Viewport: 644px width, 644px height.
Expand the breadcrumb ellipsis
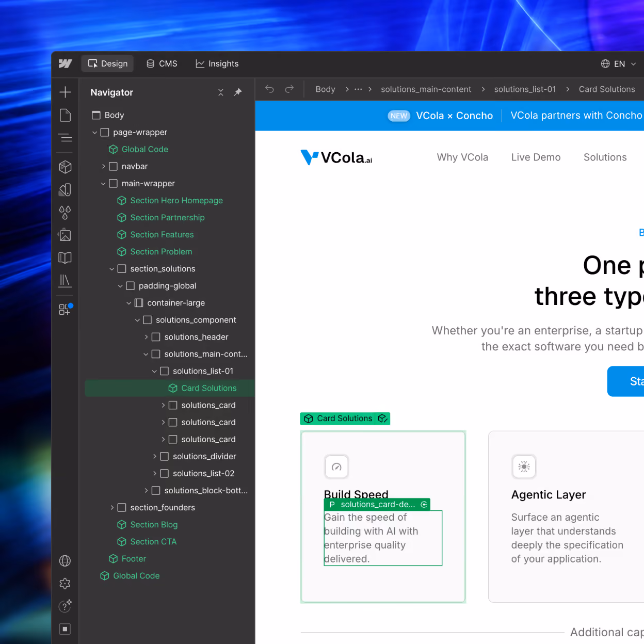coord(358,89)
